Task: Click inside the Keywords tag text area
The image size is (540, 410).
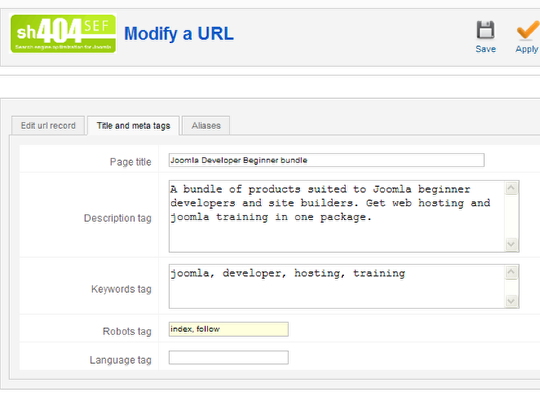Action: (x=338, y=286)
